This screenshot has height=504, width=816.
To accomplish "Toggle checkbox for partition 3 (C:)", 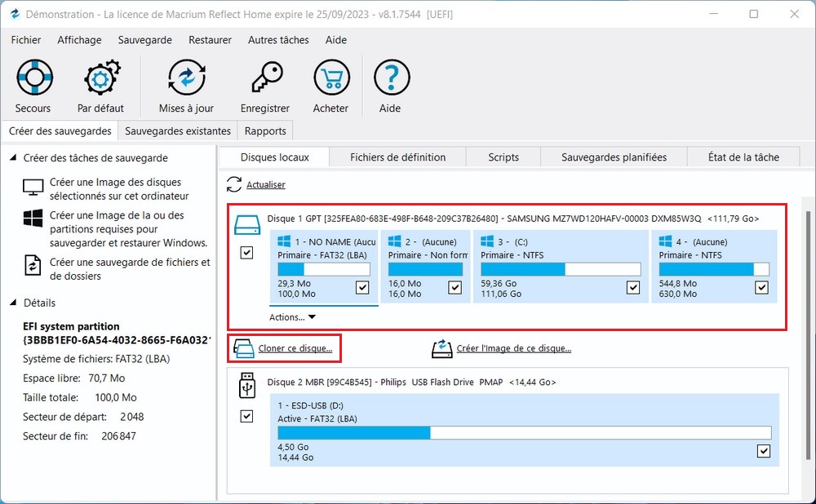I will [632, 287].
